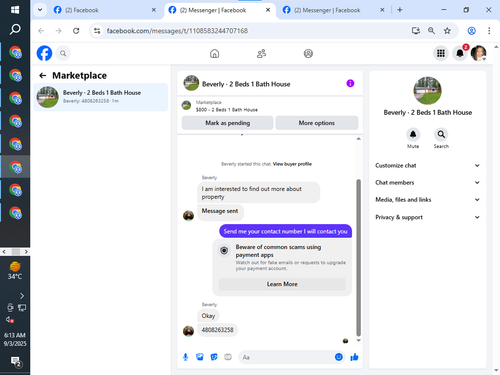The width and height of the screenshot is (500, 375).
Task: Switch to the first Facebook tab
Action: (104, 10)
